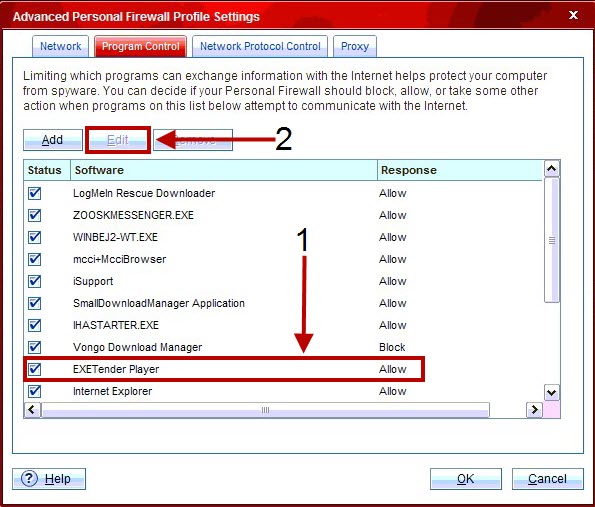Cancel the firewall profile settings
The height and width of the screenshot is (507, 595).
(x=548, y=479)
